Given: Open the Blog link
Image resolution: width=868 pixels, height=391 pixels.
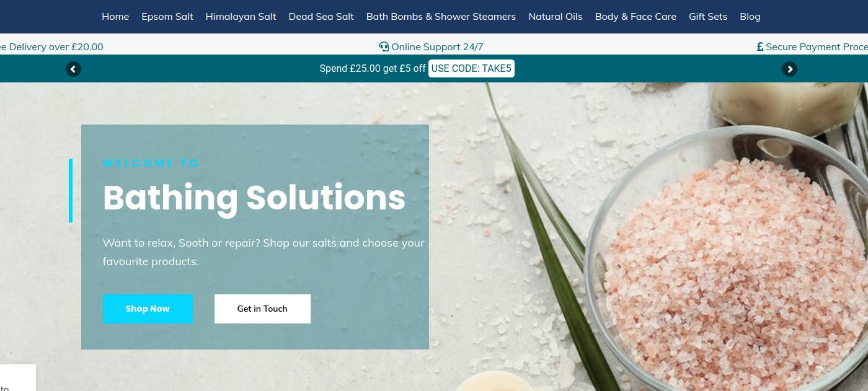Looking at the screenshot, I should 750,17.
